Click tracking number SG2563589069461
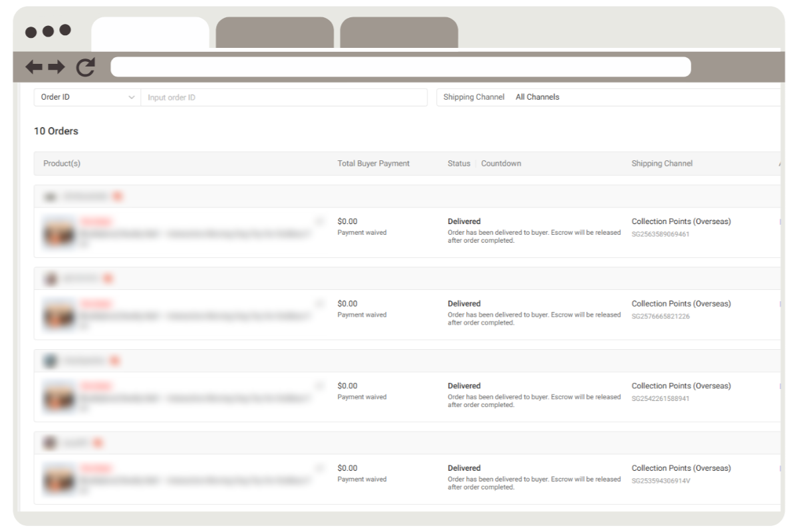798x532 pixels. (660, 234)
